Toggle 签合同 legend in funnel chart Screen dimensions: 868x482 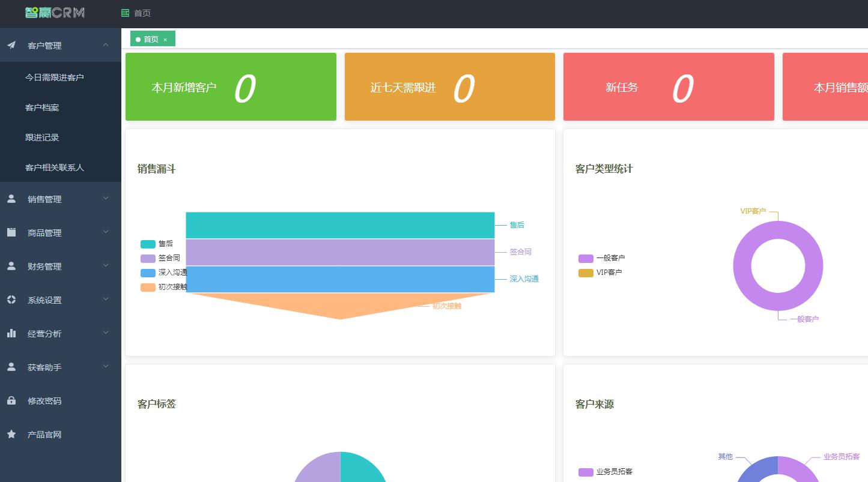coord(160,258)
